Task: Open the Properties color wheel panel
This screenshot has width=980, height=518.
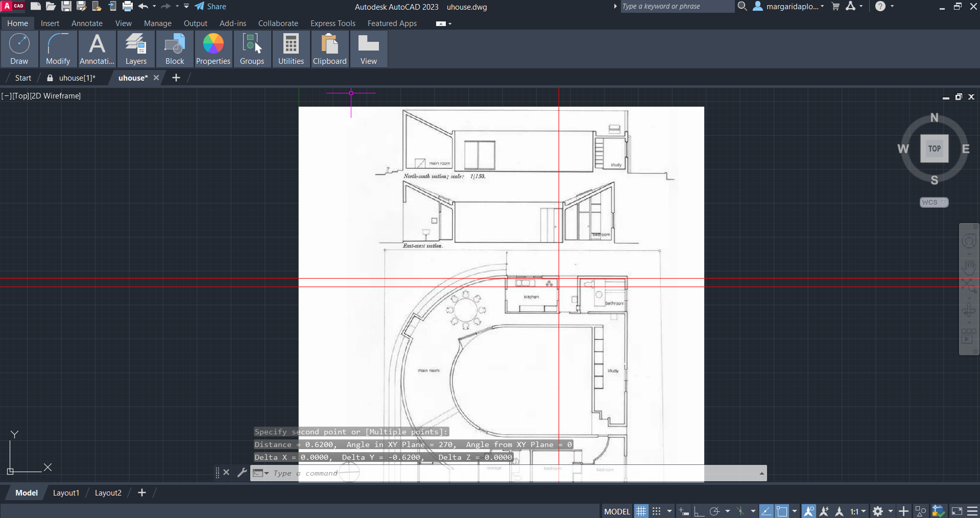Action: 213,49
